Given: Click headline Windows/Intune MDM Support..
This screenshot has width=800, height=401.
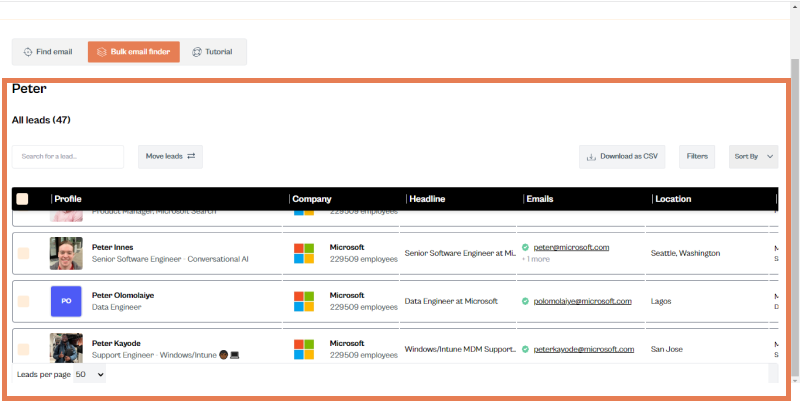Looking at the screenshot, I should coord(460,349).
